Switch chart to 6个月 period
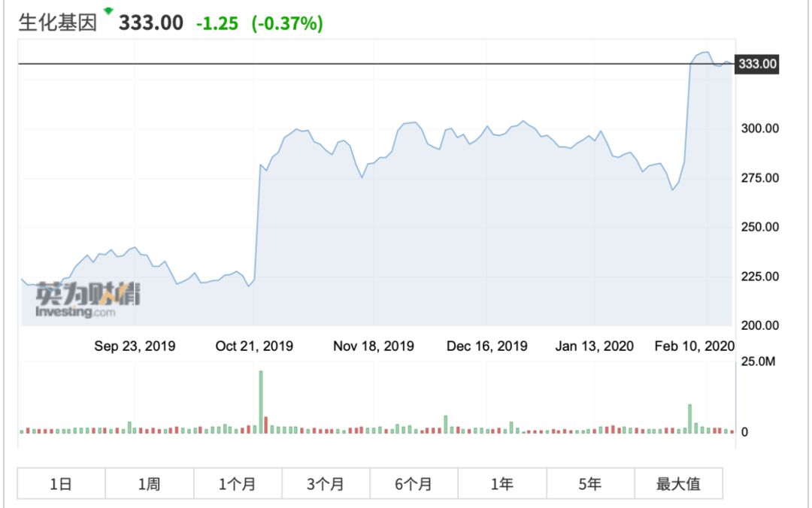 pyautogui.click(x=414, y=484)
